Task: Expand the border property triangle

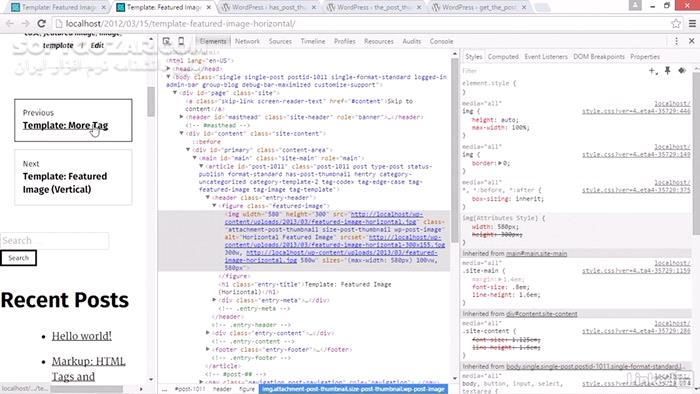Action: 500,163
